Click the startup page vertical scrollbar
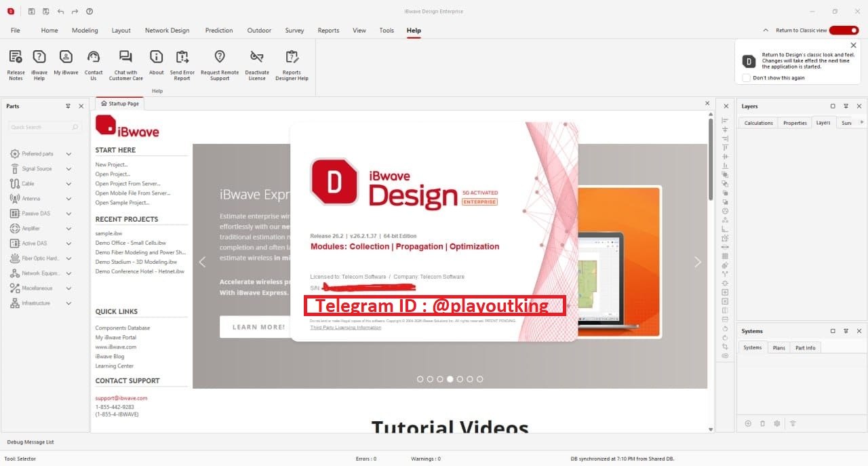The height and width of the screenshot is (466, 868). (710, 159)
